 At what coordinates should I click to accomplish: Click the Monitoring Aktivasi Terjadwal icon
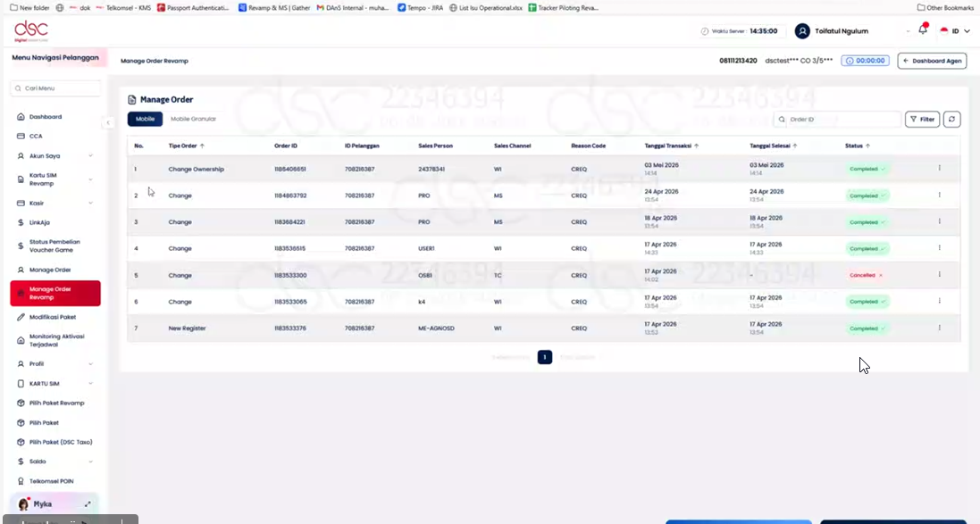(21, 340)
